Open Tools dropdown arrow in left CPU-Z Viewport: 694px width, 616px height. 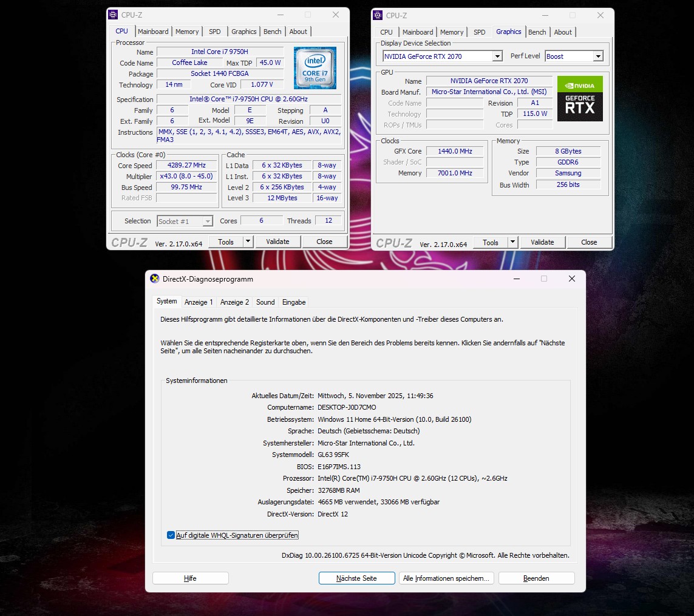point(248,242)
